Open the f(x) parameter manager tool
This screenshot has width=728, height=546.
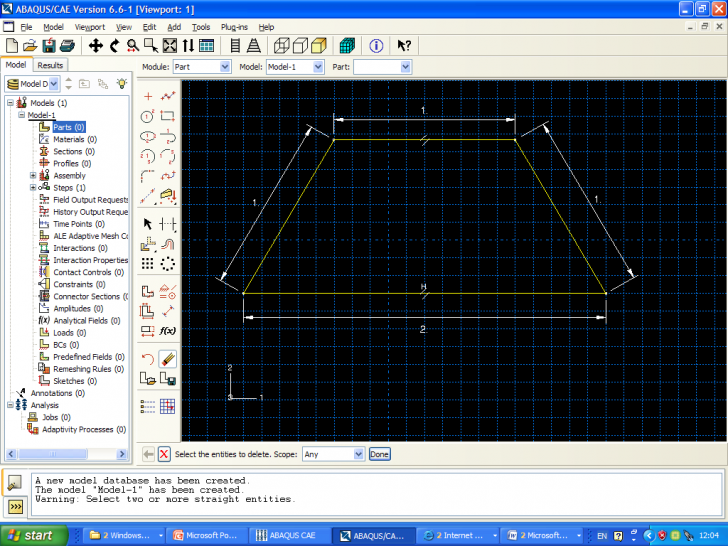(x=168, y=331)
